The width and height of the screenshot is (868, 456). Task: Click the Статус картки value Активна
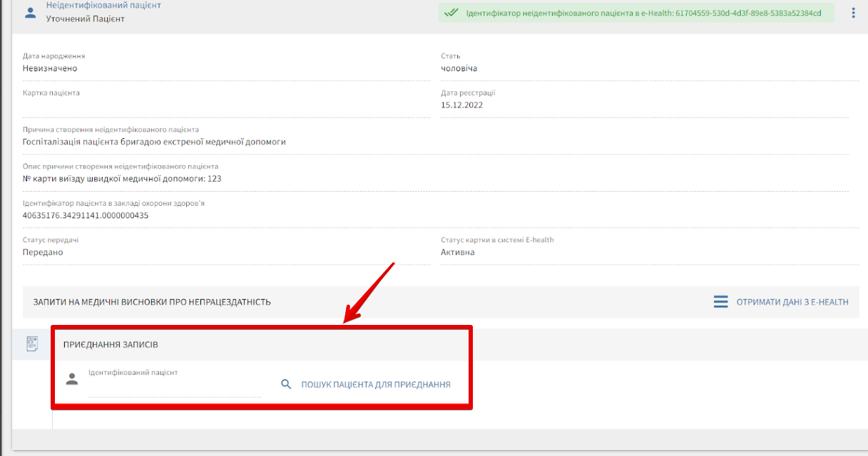[x=457, y=252]
